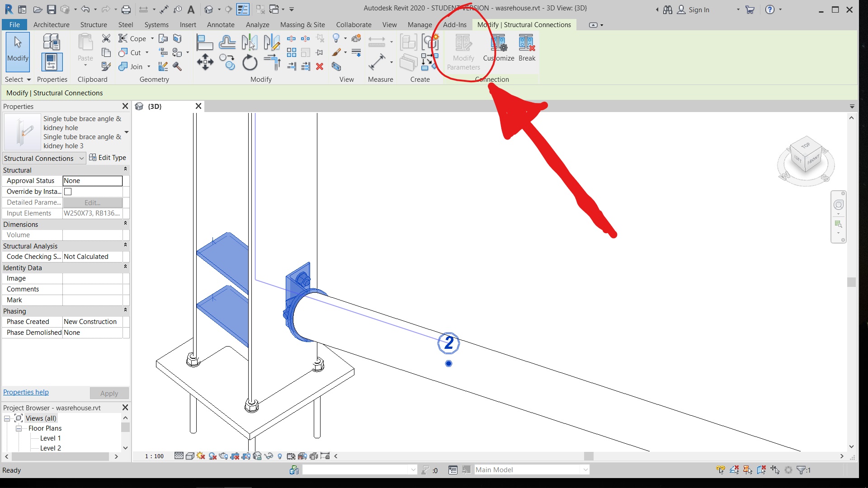Open the Structural Connections filter dropdown
This screenshot has height=488, width=868.
point(81,158)
